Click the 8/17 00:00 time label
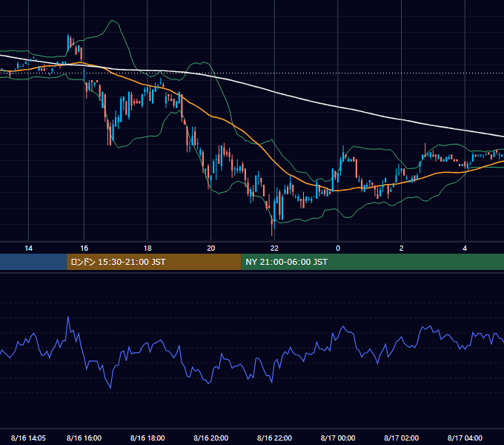The image size is (504, 445). (338, 438)
